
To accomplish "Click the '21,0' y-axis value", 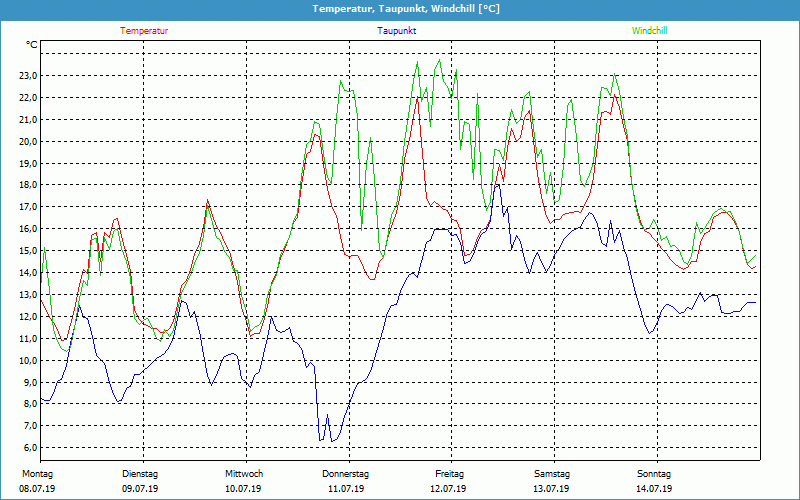I will point(28,120).
